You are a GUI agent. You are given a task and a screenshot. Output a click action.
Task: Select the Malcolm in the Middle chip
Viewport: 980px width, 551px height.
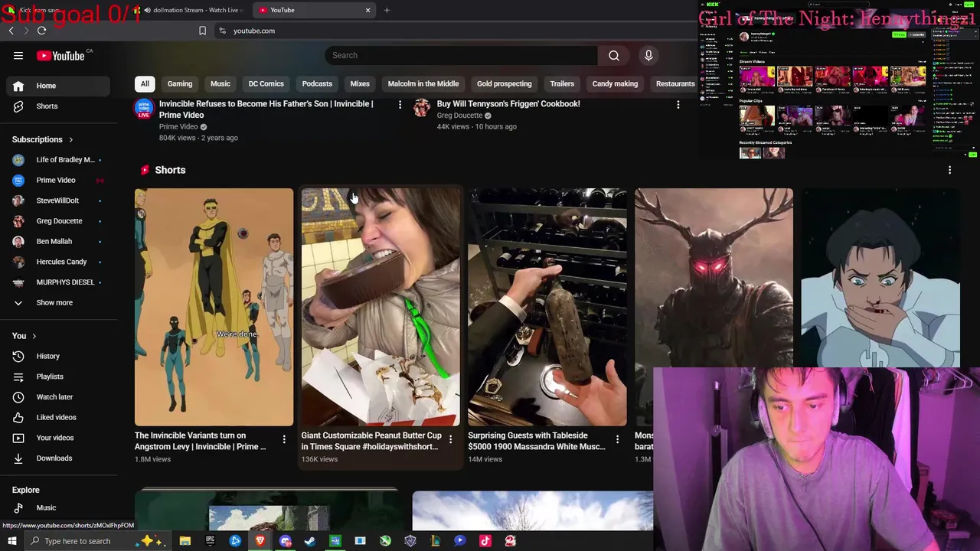(x=423, y=84)
